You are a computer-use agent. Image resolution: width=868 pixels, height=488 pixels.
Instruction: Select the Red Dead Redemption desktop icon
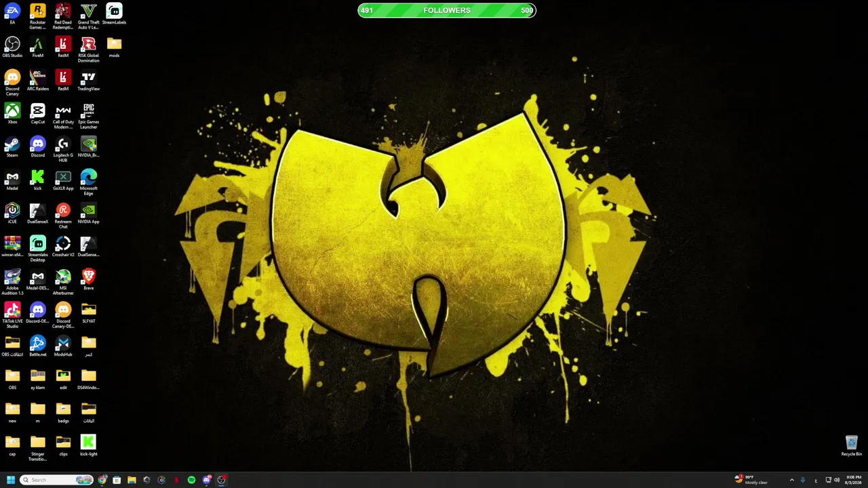click(63, 16)
